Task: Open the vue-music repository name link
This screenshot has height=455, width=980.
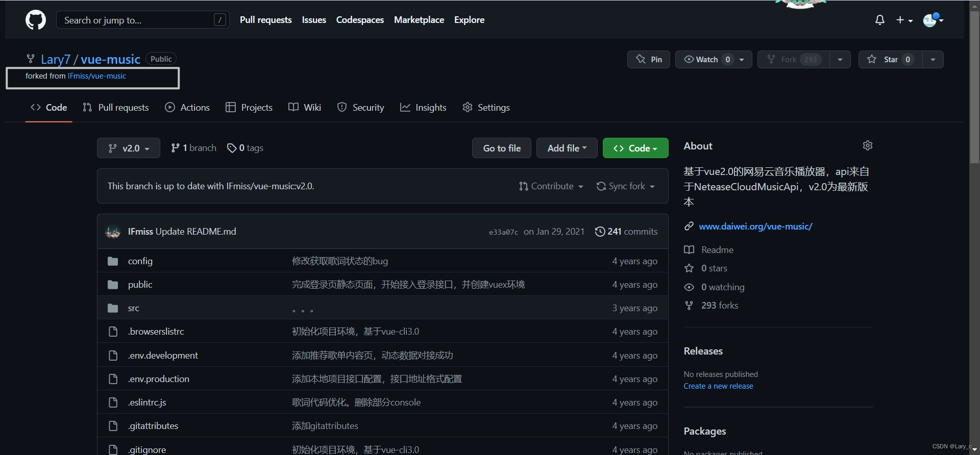Action: [x=110, y=59]
